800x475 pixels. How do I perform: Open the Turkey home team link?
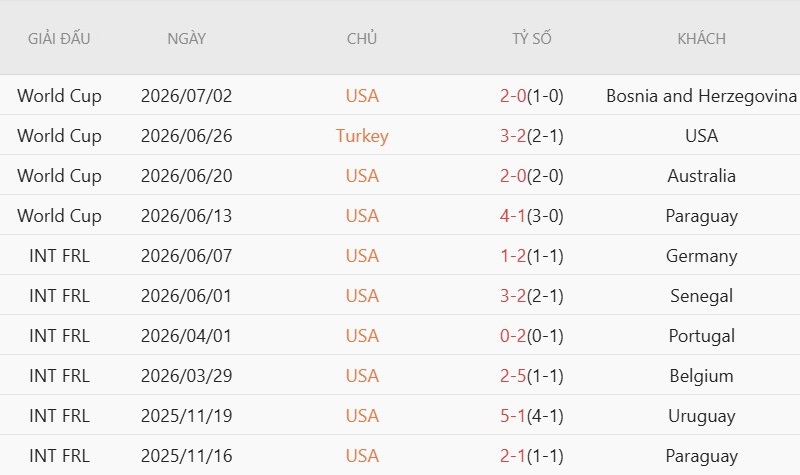coord(362,136)
